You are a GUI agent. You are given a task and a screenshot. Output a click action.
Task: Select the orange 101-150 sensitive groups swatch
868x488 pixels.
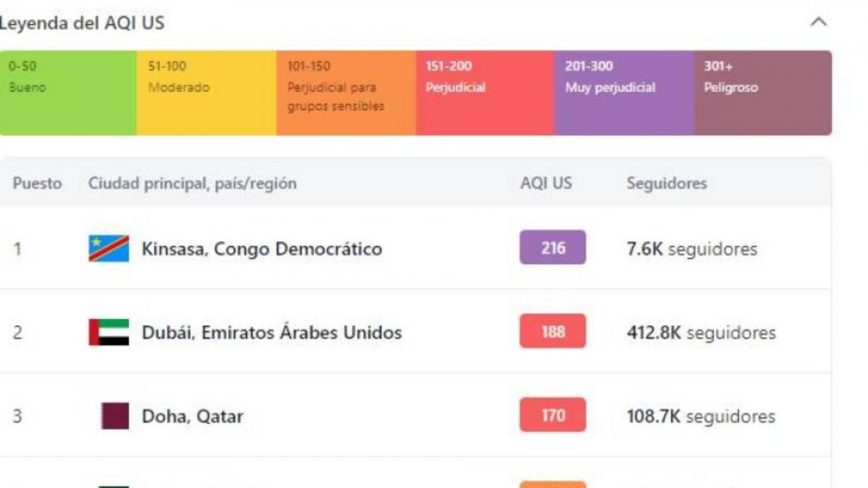[346, 93]
